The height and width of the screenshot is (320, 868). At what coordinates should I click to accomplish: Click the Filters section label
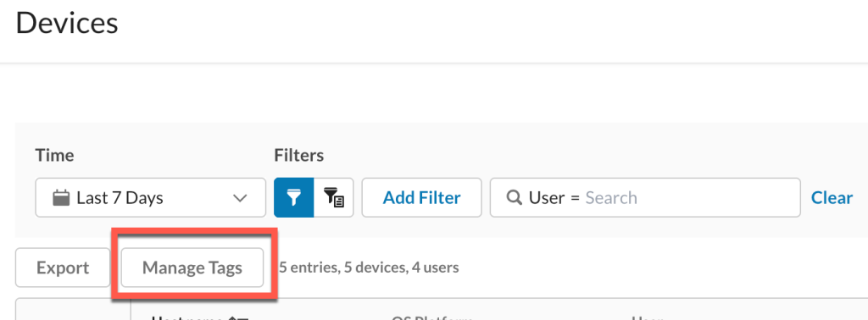pos(299,155)
